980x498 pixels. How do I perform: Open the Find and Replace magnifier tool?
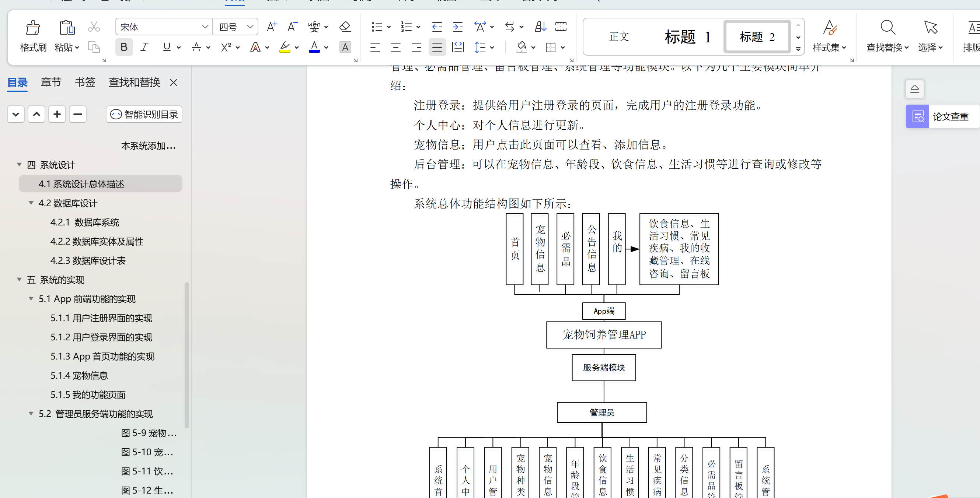point(887,27)
